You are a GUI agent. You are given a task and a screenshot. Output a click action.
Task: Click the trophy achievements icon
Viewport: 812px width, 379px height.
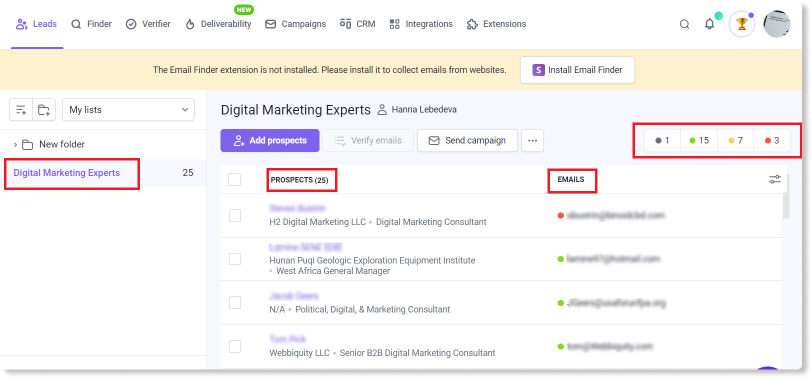742,24
